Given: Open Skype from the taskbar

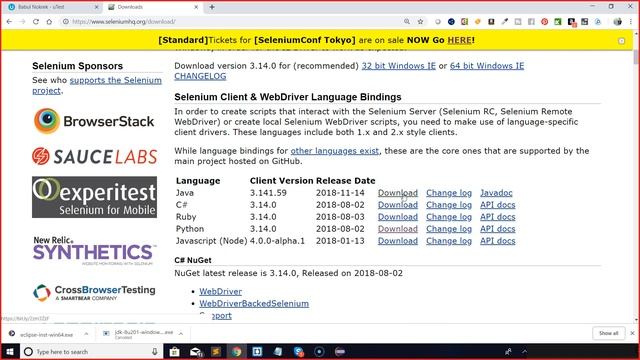Looking at the screenshot, I should click(x=299, y=351).
